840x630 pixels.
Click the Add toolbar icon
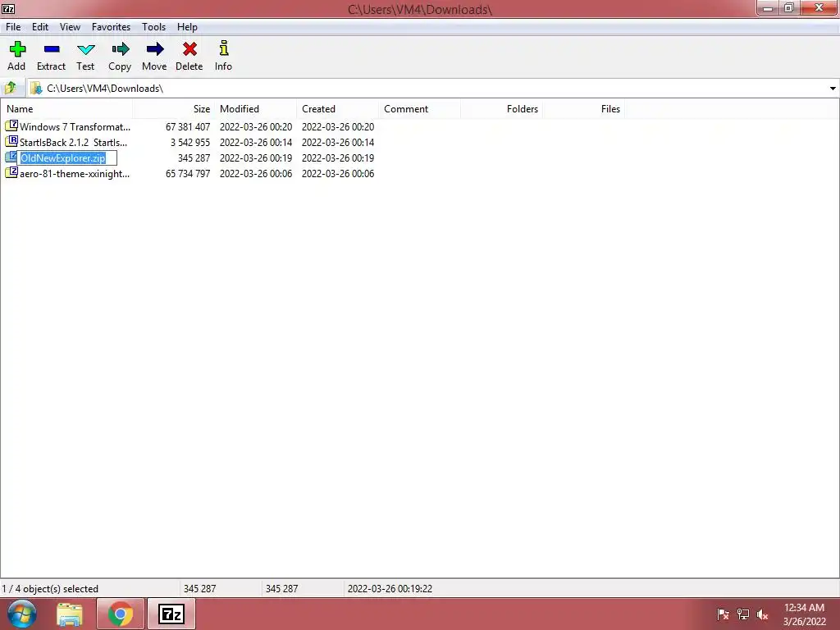(x=17, y=49)
